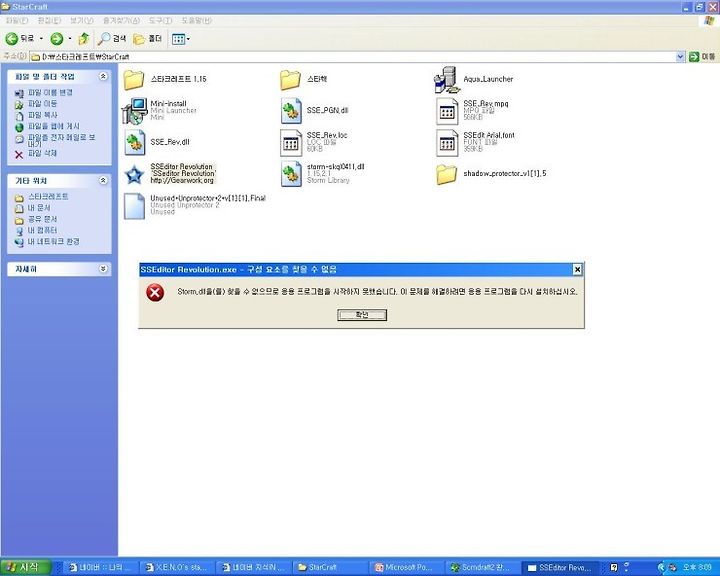Toggle the Folders pane button

click(147, 39)
